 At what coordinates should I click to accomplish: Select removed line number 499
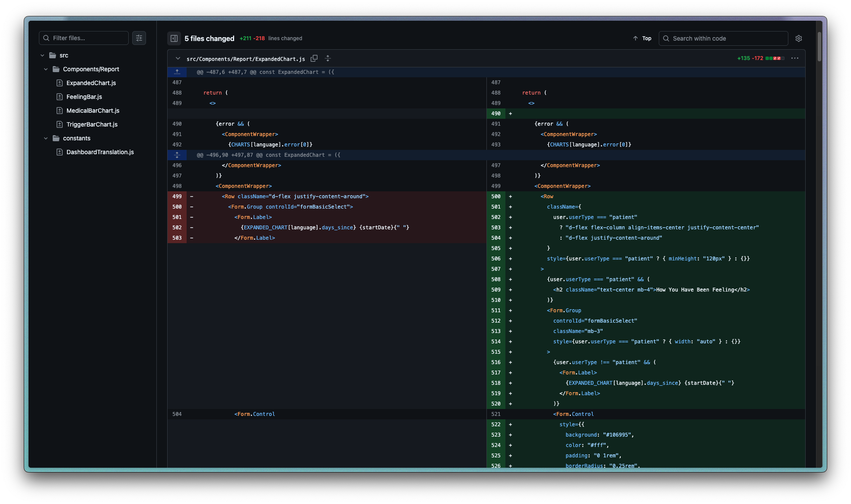tap(177, 197)
